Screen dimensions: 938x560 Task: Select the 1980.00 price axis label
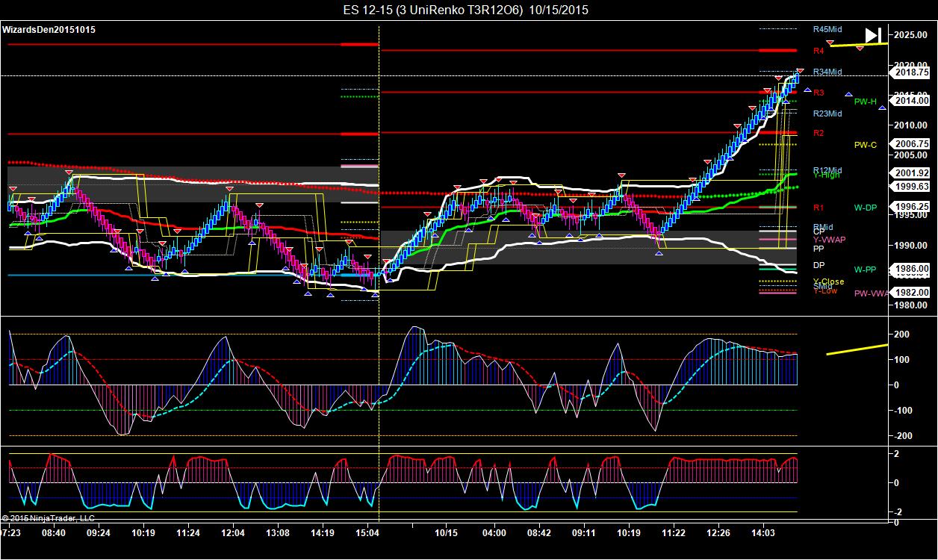912,305
